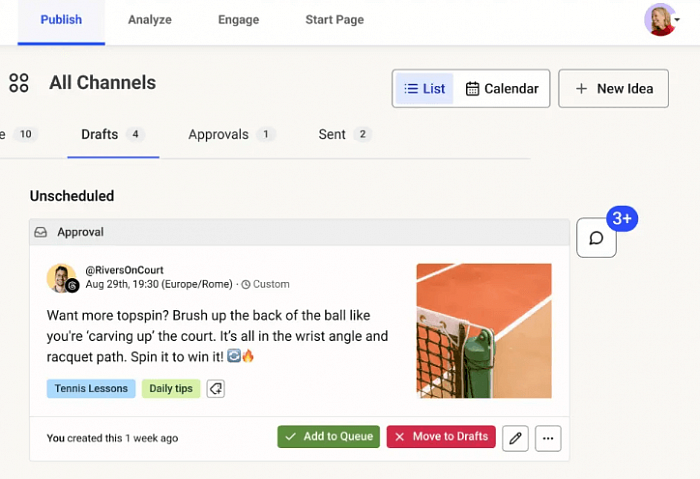Viewport: 700px width, 479px height.
Task: Click the All Channels title
Action: coord(103,83)
